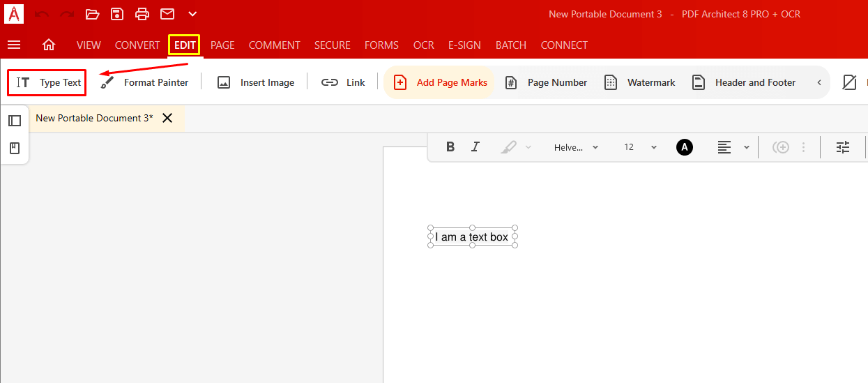Expand the Helvetica font dropdown
The width and height of the screenshot is (868, 383).
pos(576,147)
